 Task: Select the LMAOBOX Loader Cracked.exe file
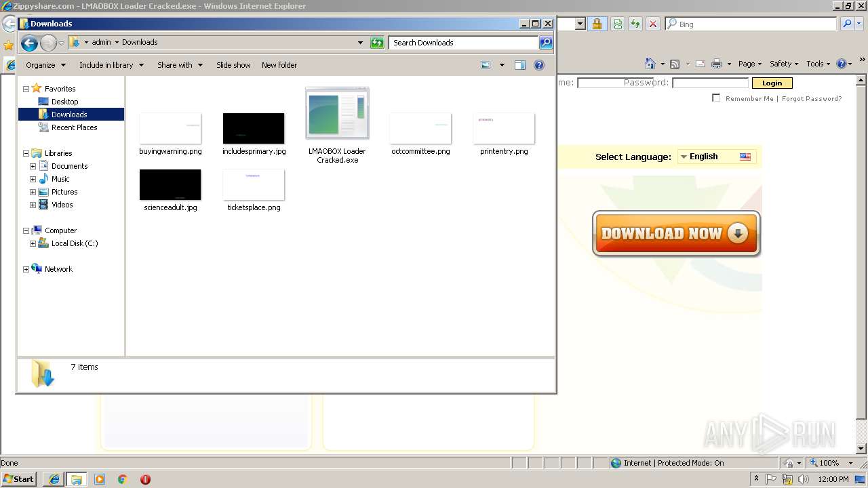click(337, 126)
